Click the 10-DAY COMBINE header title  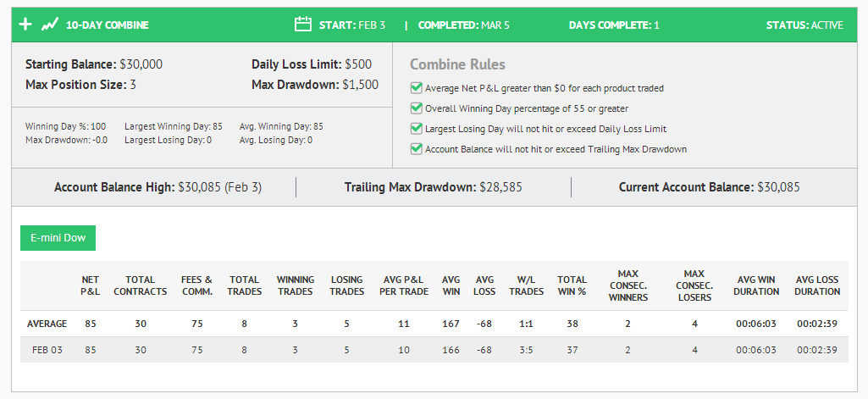[108, 25]
